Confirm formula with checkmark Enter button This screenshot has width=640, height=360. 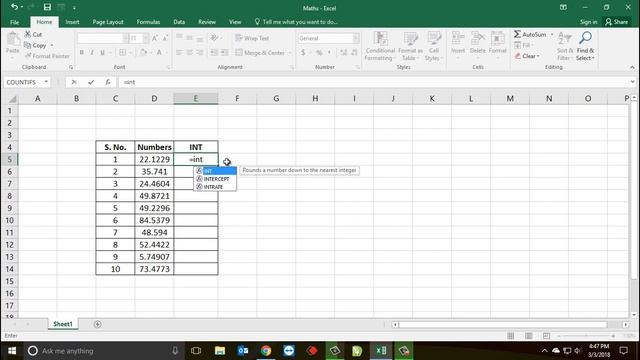pos(91,82)
